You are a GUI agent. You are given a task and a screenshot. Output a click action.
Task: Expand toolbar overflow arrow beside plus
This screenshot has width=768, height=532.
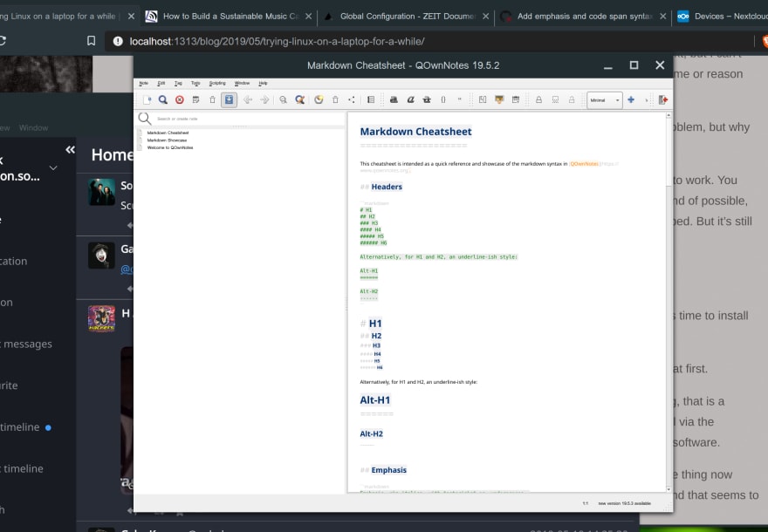(x=647, y=99)
